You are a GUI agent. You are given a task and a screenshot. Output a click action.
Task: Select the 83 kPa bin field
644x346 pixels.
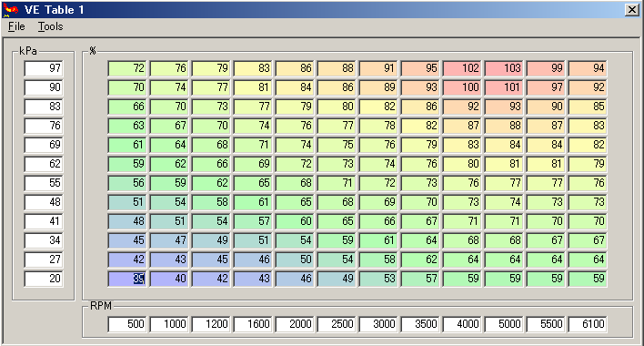[44, 107]
